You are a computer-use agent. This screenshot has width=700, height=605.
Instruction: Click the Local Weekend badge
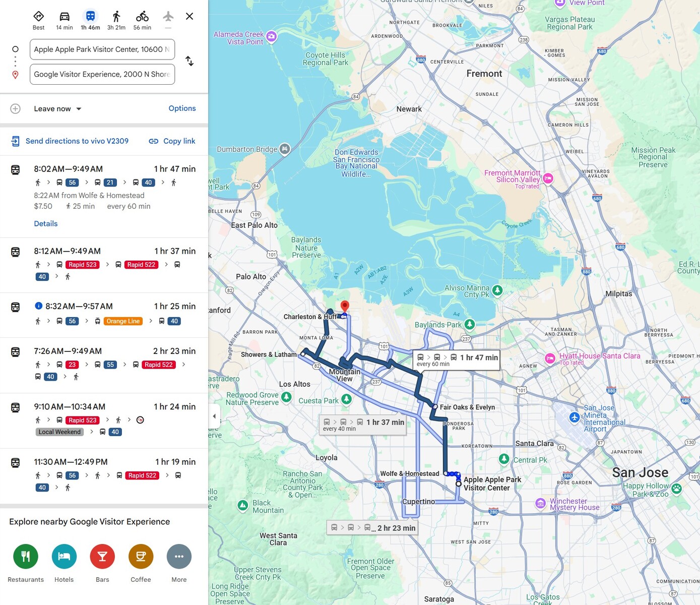(x=59, y=432)
